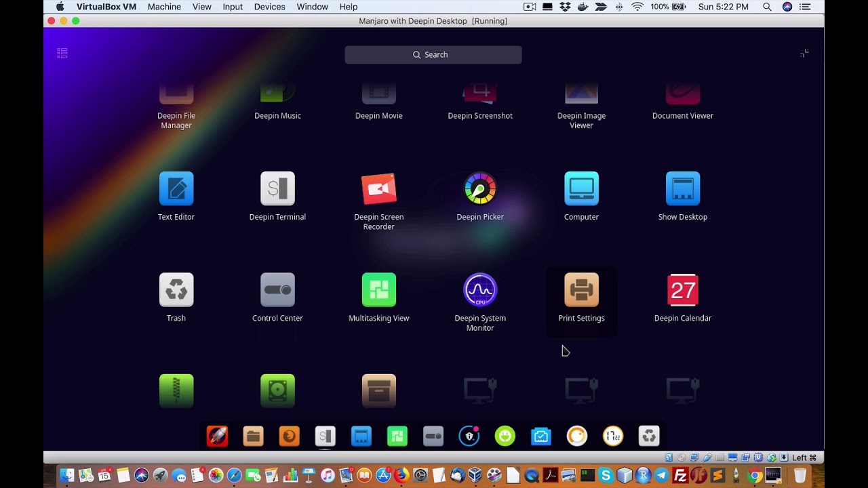The height and width of the screenshot is (488, 868).
Task: Click the Deepin Image Viewer label
Action: 581,121
